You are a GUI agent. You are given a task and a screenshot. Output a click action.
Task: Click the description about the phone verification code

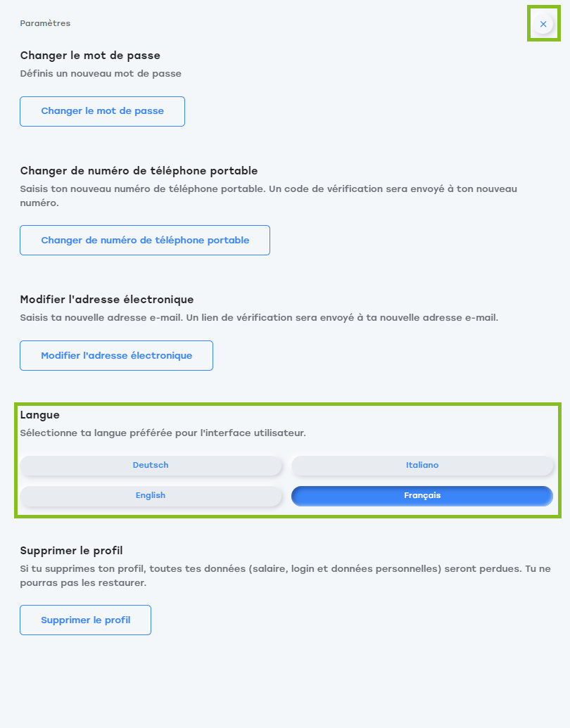point(269,196)
